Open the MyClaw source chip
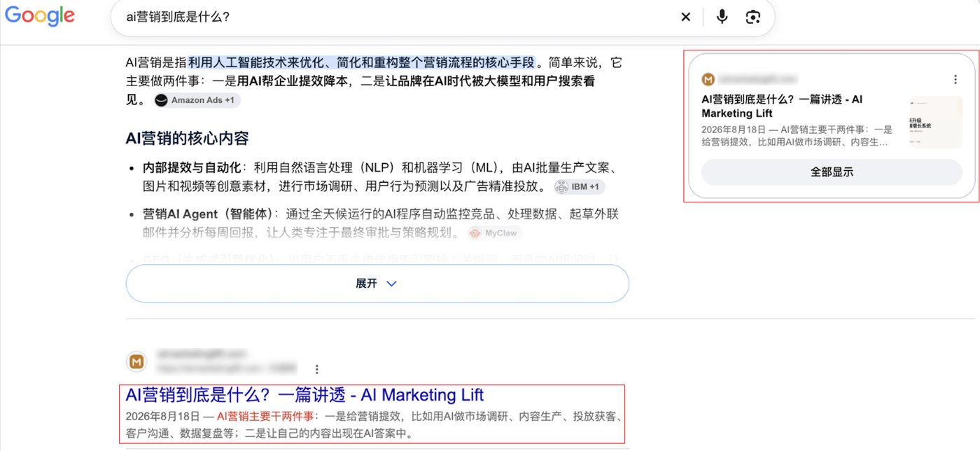 [495, 233]
